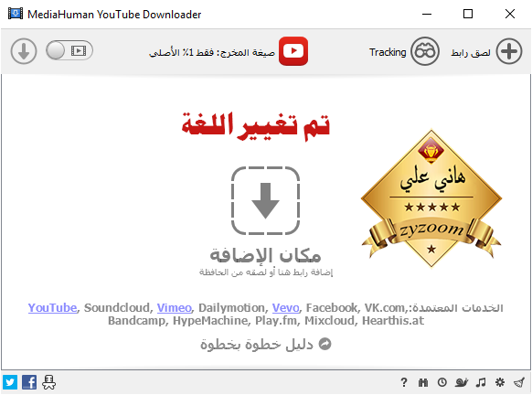
Task: Click the small binoculars icon in status bar
Action: click(422, 383)
